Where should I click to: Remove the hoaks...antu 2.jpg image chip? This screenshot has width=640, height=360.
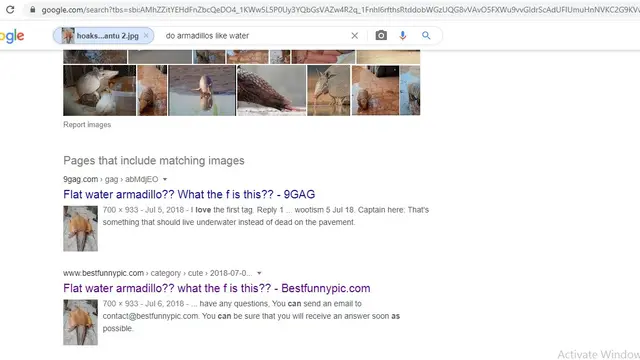point(146,36)
